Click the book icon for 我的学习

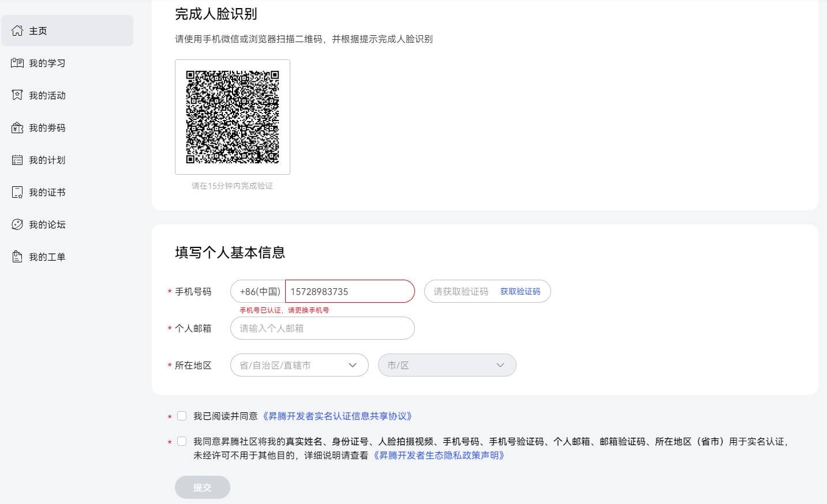point(17,63)
